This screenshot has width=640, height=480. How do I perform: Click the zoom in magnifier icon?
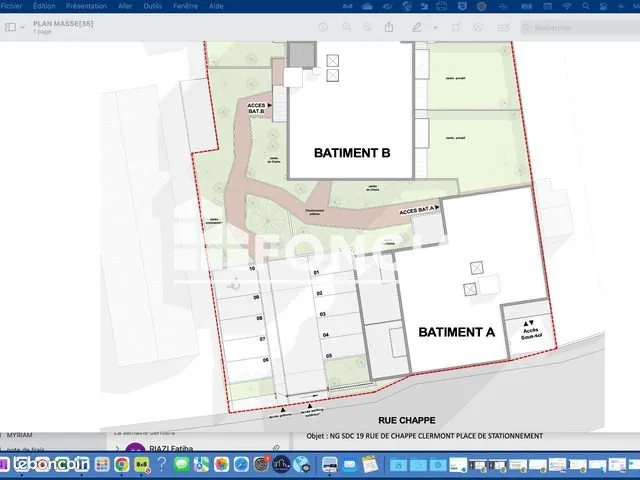[367, 27]
